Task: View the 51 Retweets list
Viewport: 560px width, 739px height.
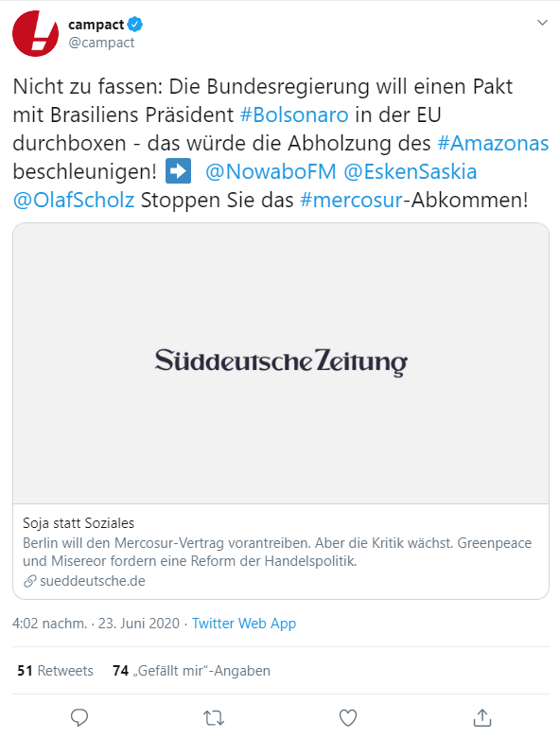Action: [55, 671]
